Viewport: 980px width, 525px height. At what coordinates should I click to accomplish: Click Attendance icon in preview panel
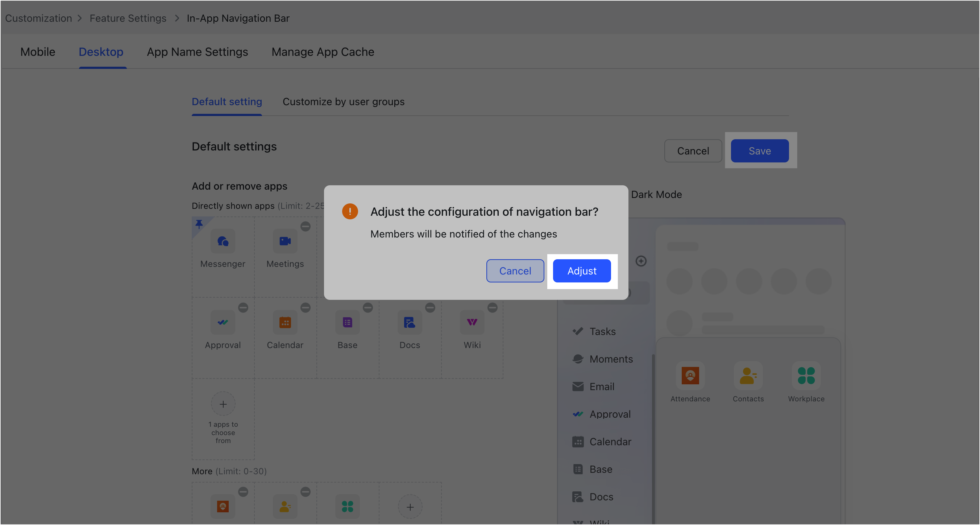[690, 375]
